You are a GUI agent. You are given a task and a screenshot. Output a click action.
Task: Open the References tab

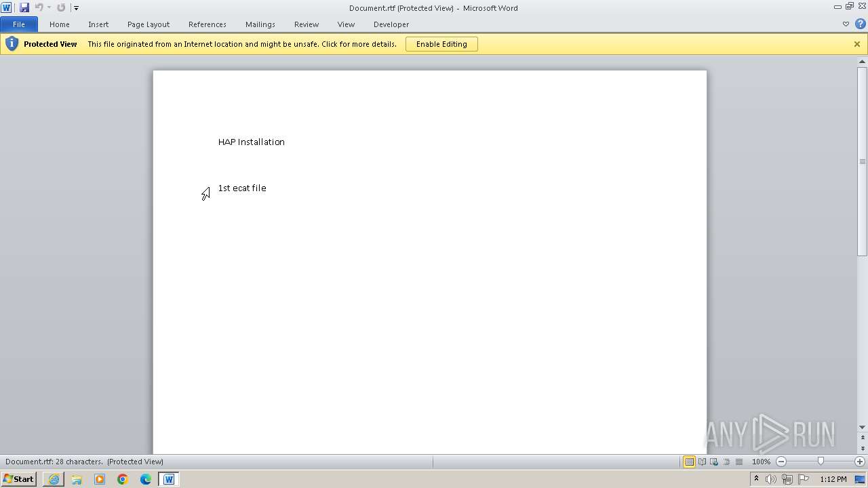208,24
